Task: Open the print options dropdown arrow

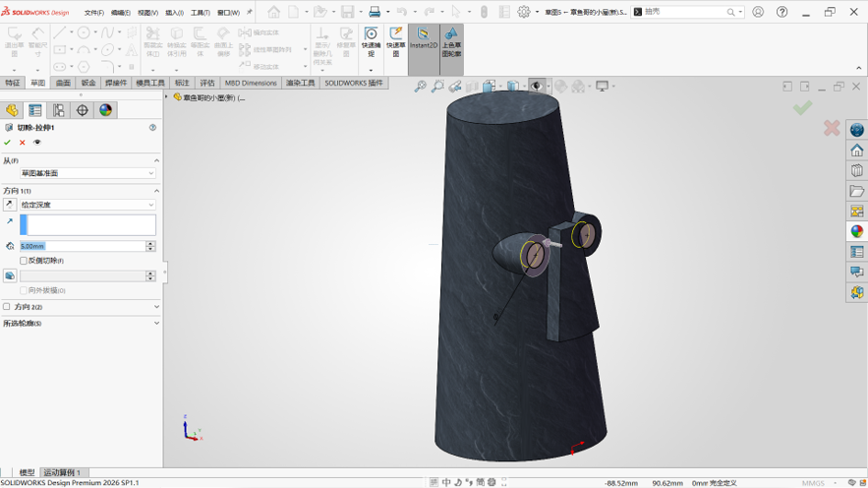Action: pyautogui.click(x=387, y=12)
